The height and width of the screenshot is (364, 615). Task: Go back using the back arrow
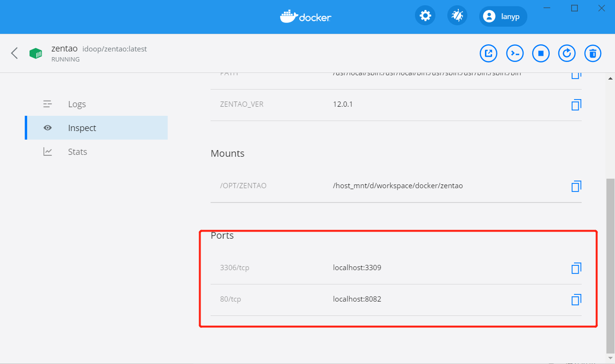pyautogui.click(x=14, y=53)
